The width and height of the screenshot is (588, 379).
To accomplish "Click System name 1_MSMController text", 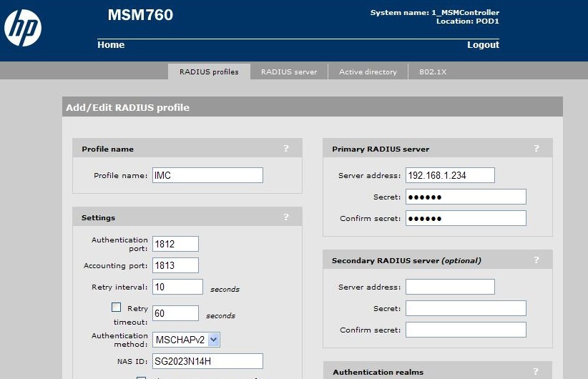I will (435, 12).
